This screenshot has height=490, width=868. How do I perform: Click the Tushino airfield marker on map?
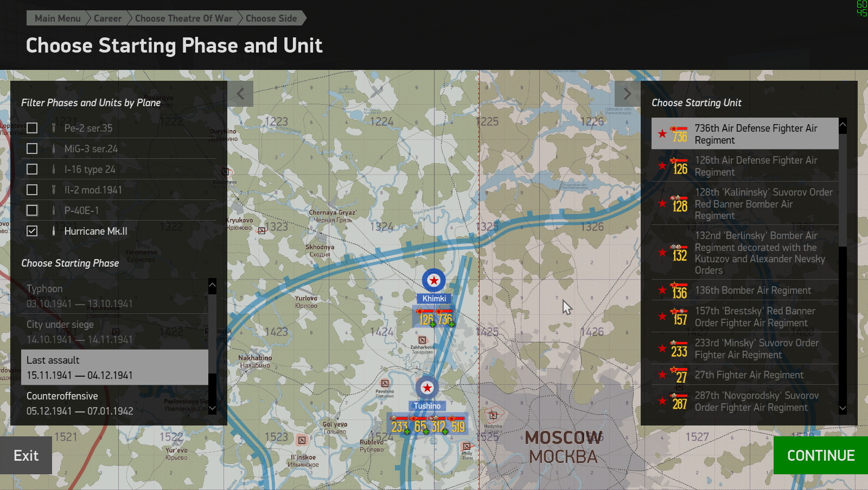click(427, 388)
